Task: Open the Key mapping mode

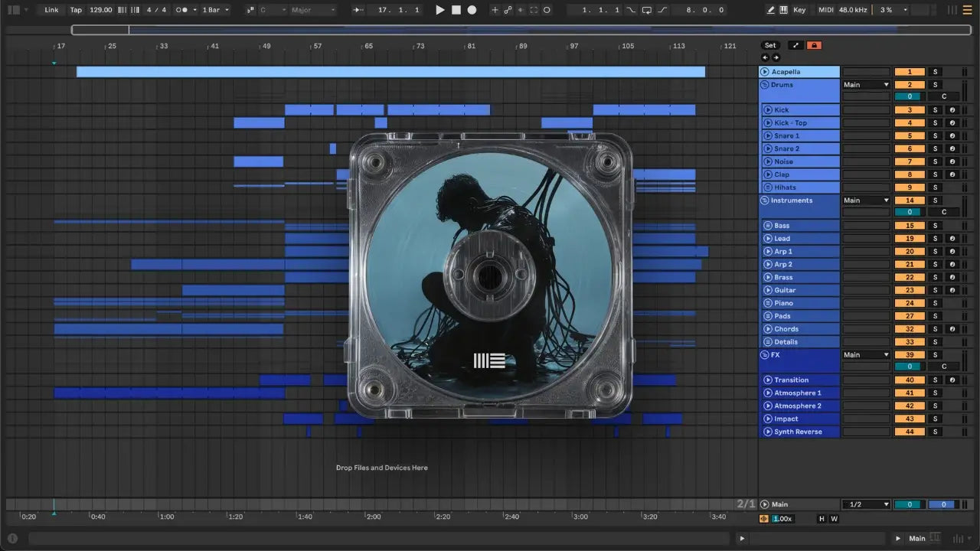Action: tap(799, 10)
